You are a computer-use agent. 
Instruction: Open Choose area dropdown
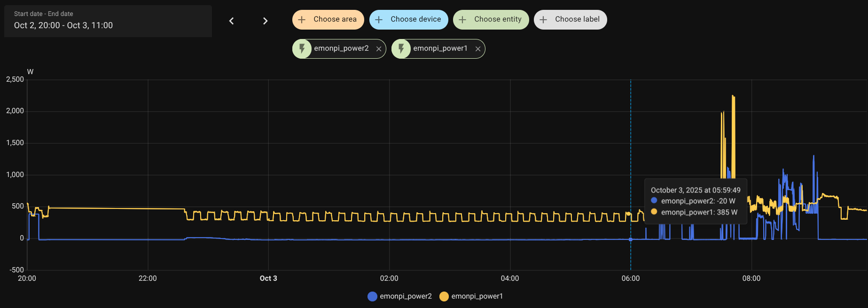pos(335,20)
